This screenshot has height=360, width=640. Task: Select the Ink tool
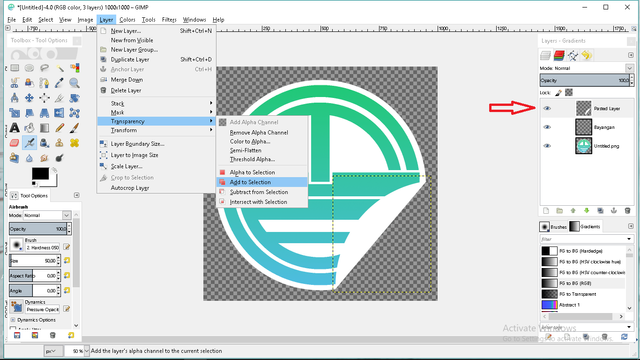pos(44,143)
